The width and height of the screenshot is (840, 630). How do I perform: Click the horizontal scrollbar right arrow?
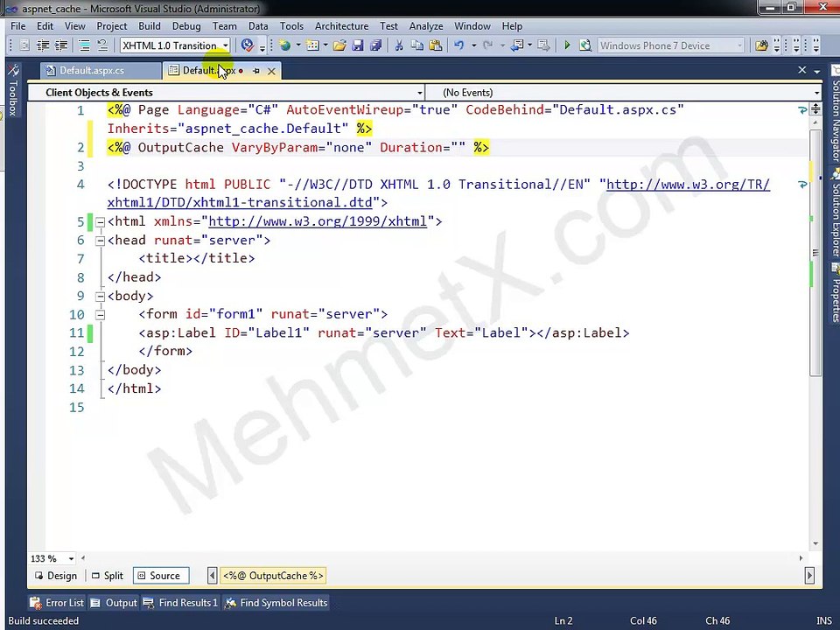(x=801, y=558)
